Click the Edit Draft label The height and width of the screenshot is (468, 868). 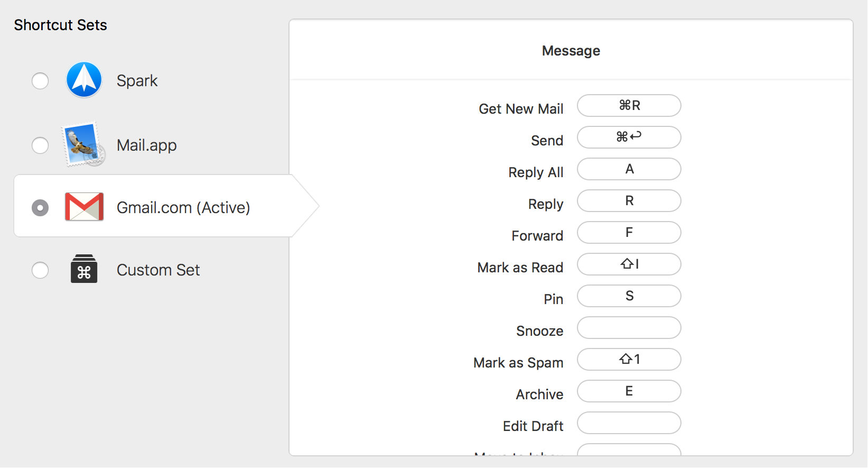tap(533, 426)
